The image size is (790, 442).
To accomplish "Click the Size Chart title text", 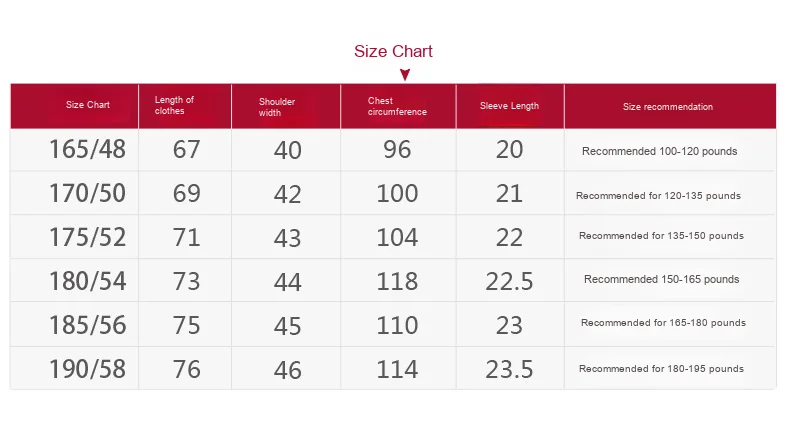I will 394,51.
